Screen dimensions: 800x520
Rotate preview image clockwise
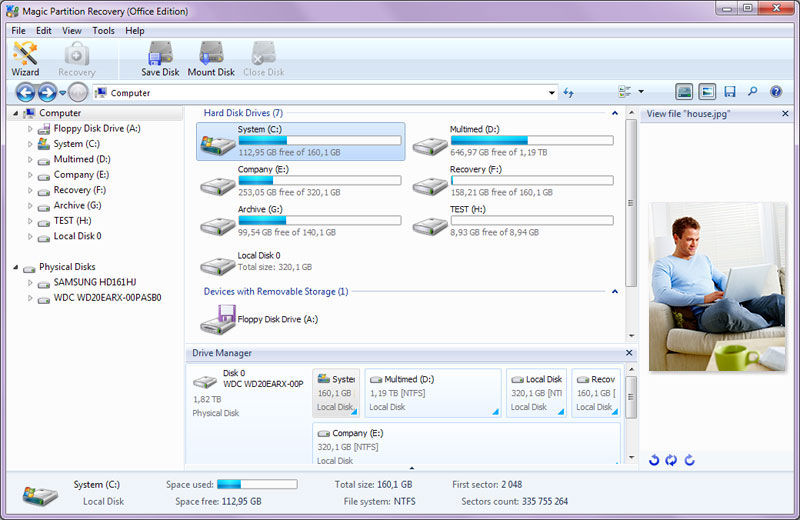(x=689, y=460)
